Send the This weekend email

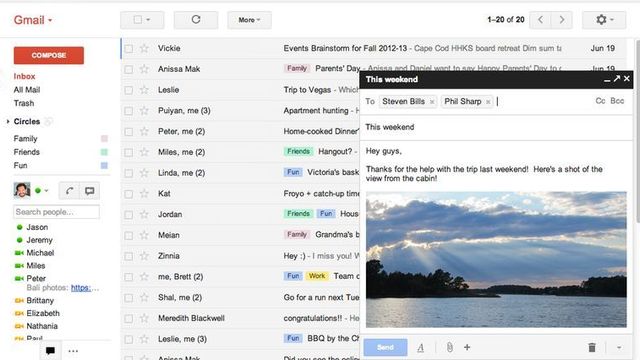tap(385, 347)
